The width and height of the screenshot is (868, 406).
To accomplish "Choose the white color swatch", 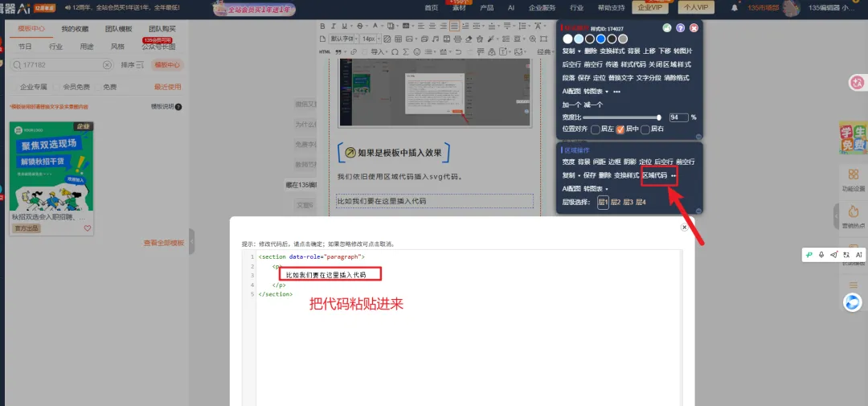I will point(568,39).
